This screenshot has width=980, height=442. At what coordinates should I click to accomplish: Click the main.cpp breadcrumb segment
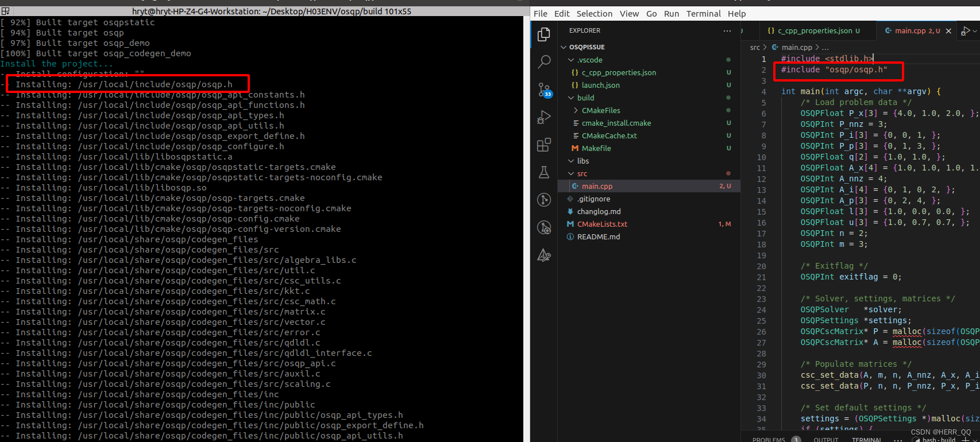pyautogui.click(x=797, y=47)
